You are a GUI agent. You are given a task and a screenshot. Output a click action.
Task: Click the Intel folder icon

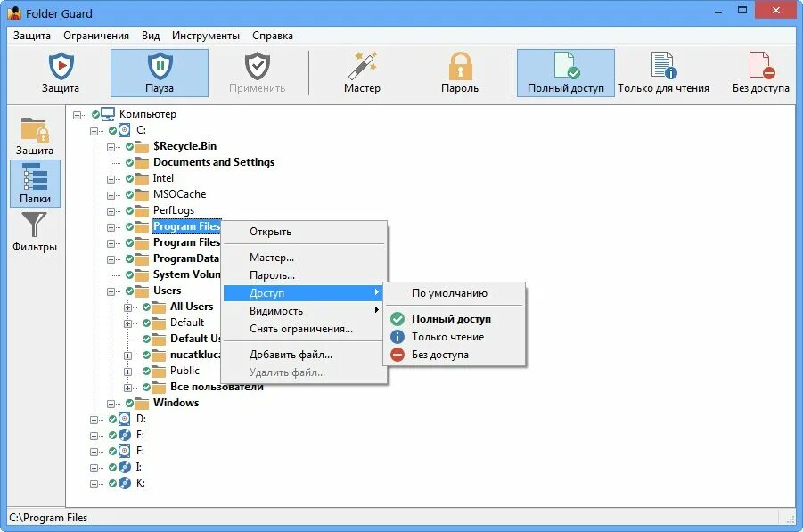coord(142,178)
